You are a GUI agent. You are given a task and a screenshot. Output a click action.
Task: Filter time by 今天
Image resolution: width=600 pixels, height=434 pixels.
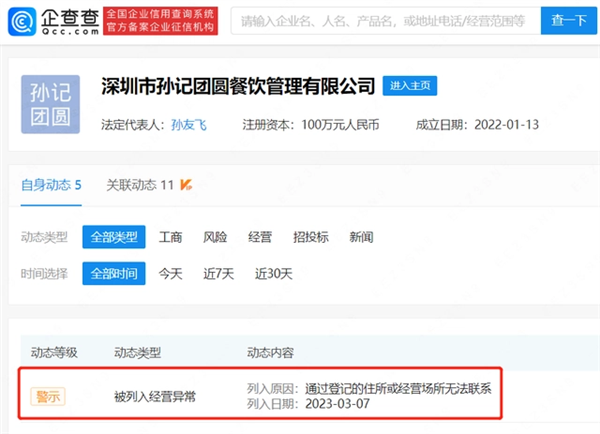click(x=170, y=273)
